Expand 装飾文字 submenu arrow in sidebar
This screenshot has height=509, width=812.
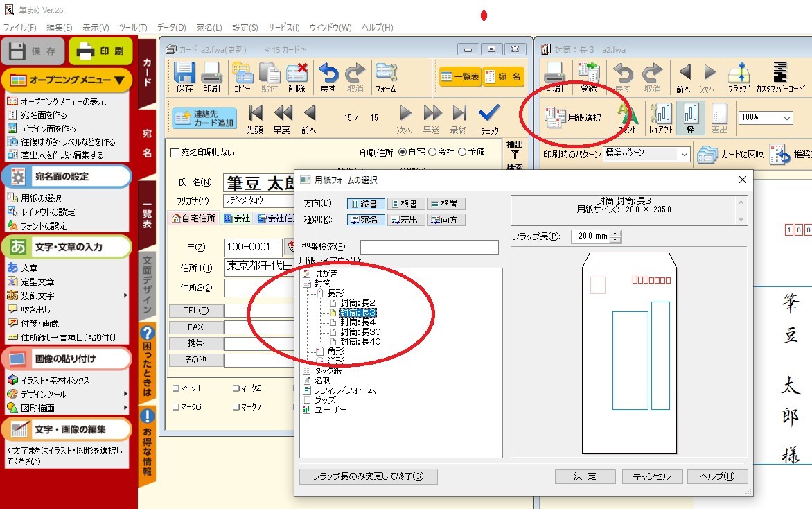(x=125, y=295)
